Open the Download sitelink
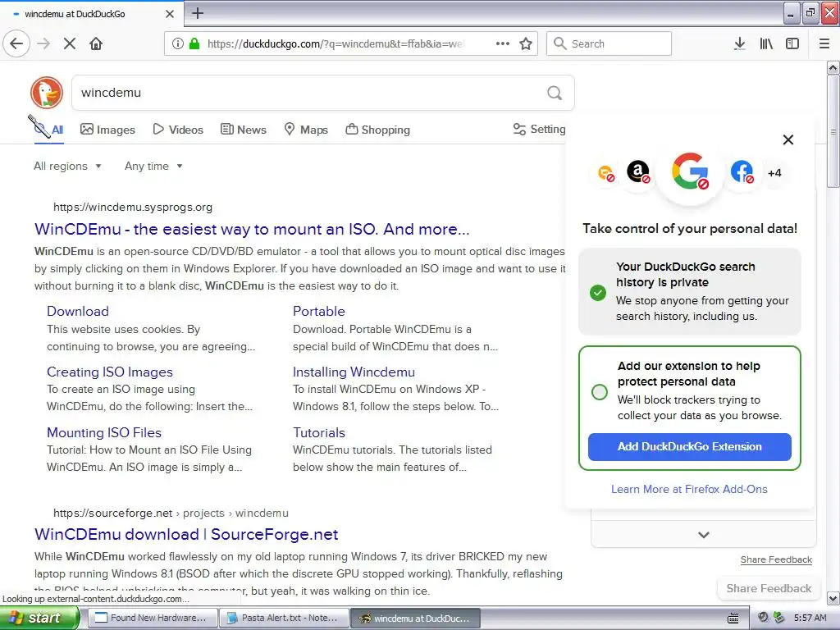 click(x=78, y=311)
